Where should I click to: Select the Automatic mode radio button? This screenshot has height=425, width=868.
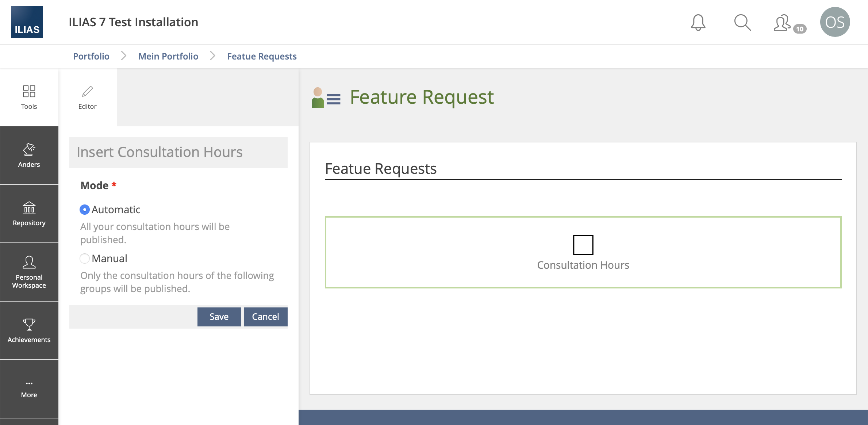click(85, 210)
